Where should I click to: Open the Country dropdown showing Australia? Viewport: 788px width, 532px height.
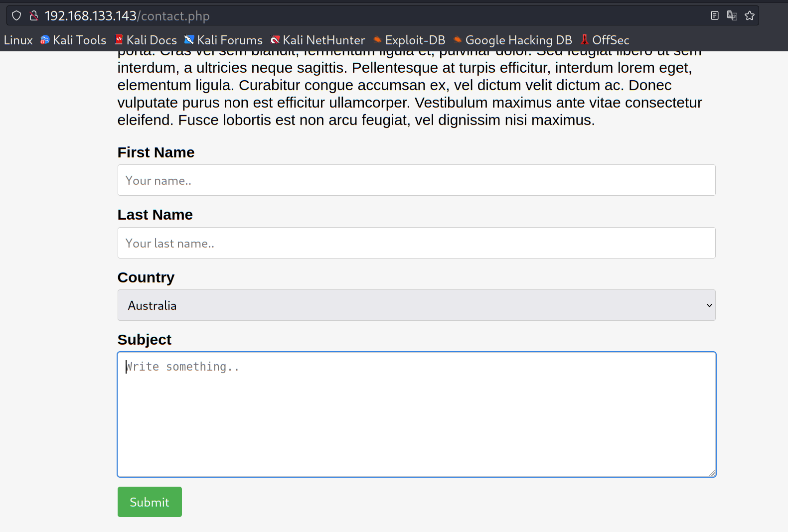click(x=417, y=305)
